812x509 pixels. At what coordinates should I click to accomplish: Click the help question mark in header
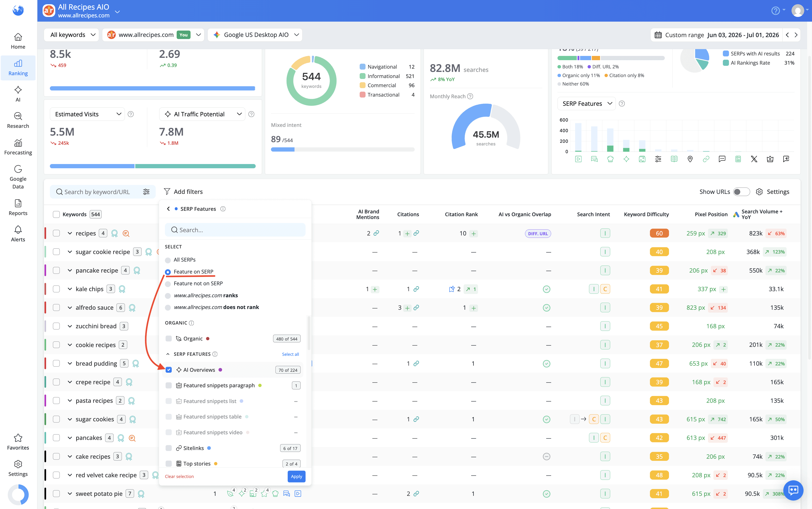pos(775,11)
